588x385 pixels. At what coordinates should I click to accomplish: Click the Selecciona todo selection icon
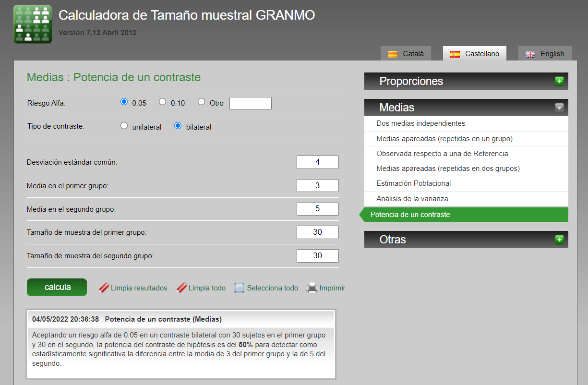pos(239,288)
